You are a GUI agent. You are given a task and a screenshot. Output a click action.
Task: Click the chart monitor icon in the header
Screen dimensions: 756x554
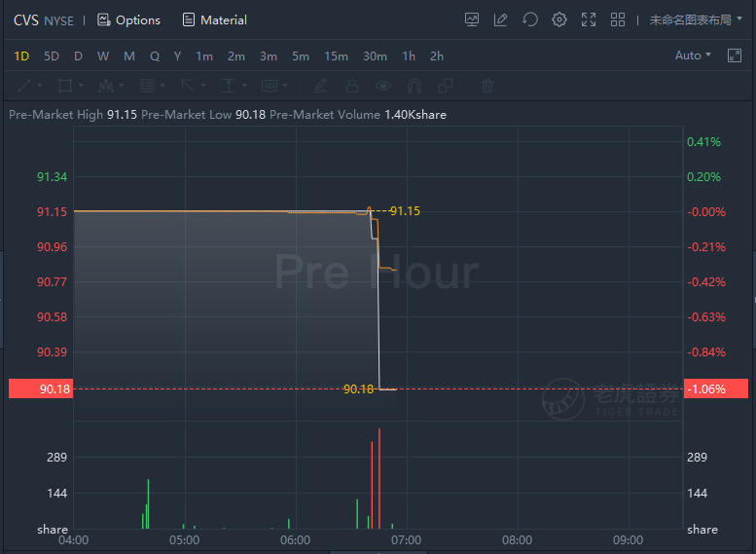point(472,19)
